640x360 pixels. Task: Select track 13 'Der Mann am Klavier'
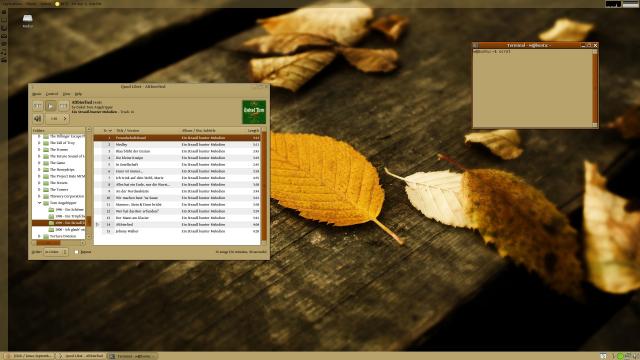pos(177,218)
